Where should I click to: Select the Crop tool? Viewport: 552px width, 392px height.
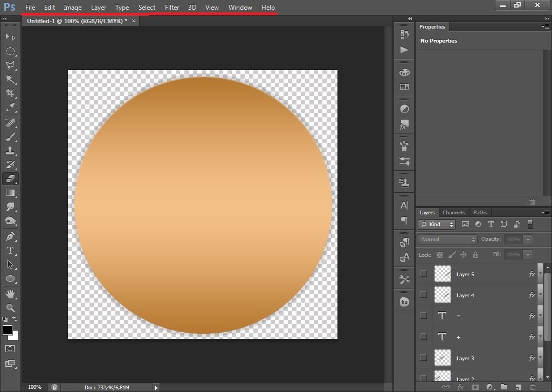(x=10, y=93)
